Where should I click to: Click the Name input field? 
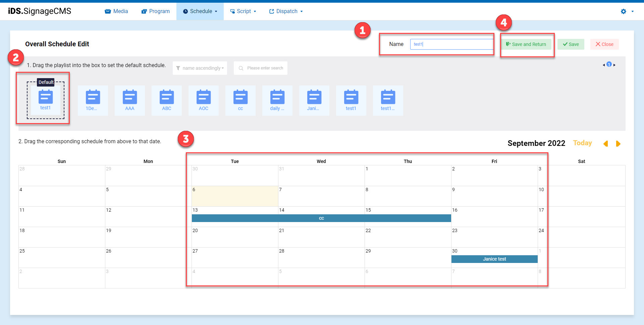tap(451, 44)
